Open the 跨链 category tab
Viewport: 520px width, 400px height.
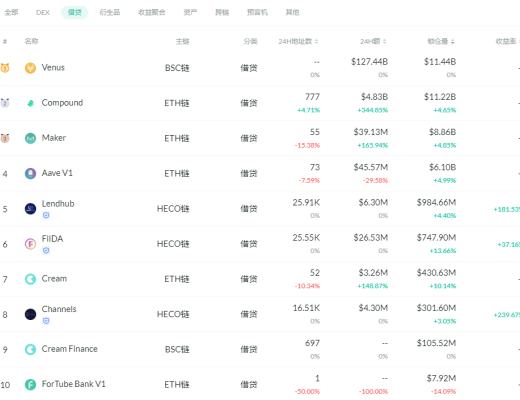point(222,12)
